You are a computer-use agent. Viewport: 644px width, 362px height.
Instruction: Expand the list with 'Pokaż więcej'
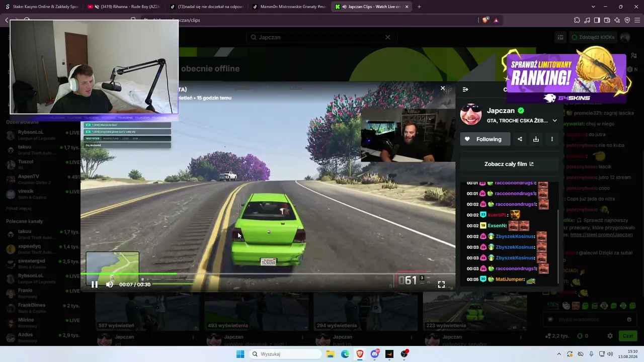(19, 209)
